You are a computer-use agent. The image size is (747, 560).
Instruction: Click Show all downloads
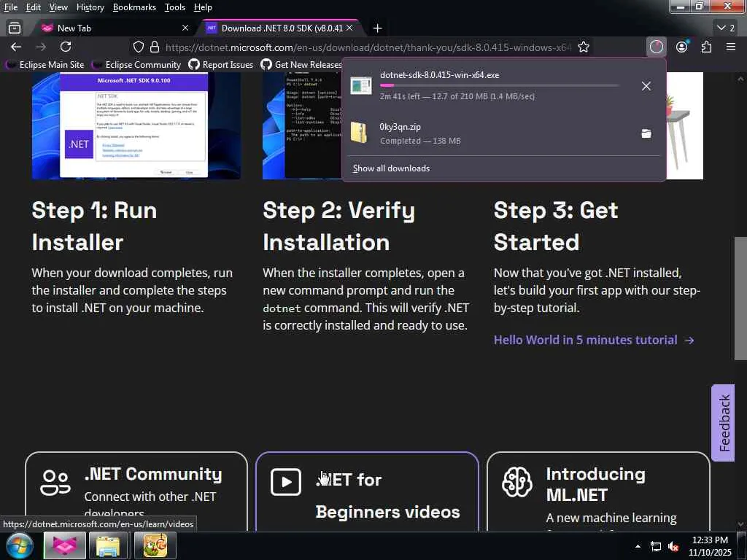(391, 168)
